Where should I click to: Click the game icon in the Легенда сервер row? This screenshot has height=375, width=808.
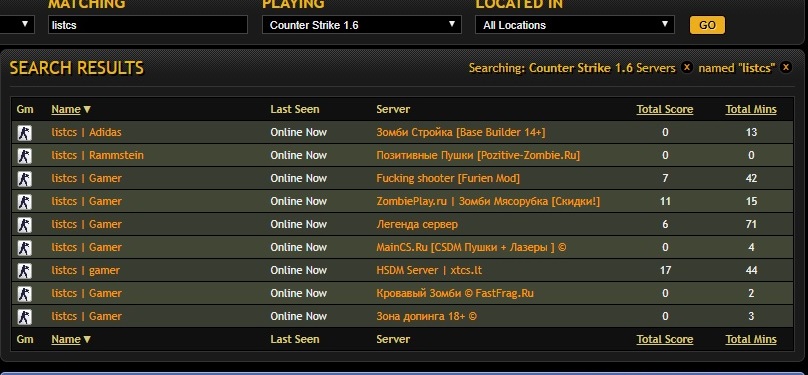click(24, 225)
